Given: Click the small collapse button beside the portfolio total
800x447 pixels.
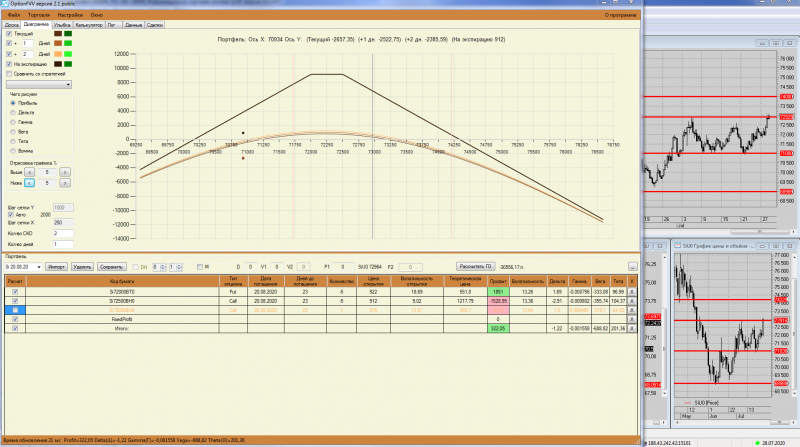Looking at the screenshot, I should coord(633,266).
